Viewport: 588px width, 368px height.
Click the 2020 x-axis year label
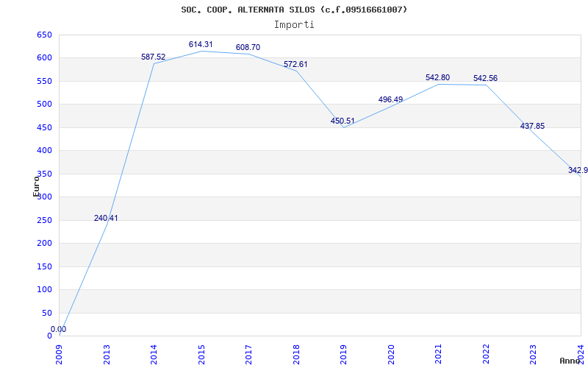point(391,355)
